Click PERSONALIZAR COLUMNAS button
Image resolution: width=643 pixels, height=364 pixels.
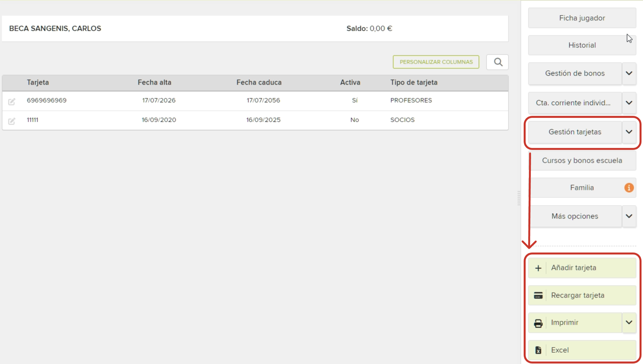(436, 62)
